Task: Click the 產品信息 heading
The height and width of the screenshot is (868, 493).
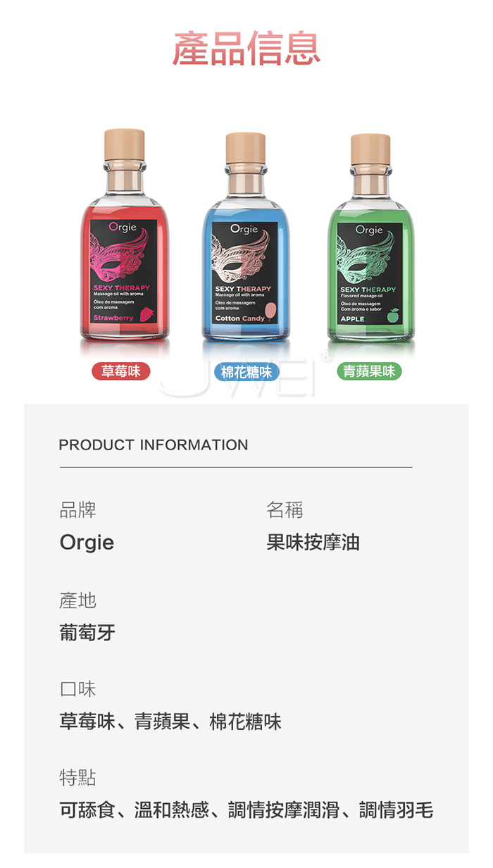Action: [x=246, y=48]
